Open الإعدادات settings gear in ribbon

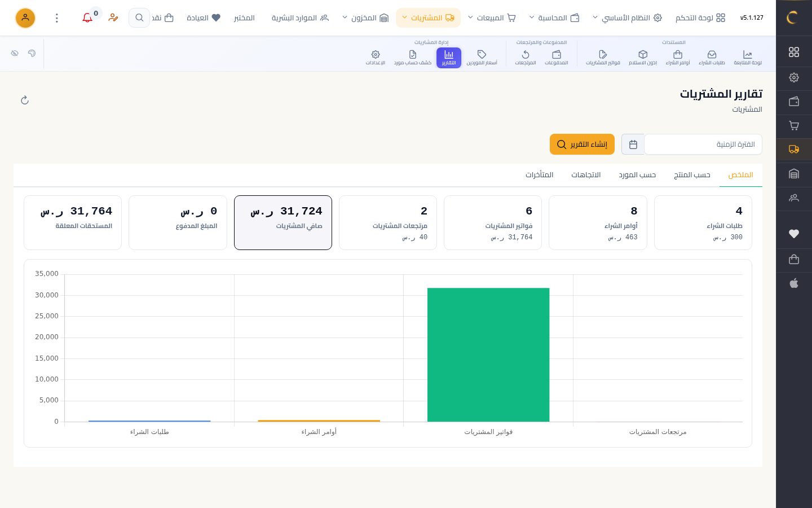point(376,58)
